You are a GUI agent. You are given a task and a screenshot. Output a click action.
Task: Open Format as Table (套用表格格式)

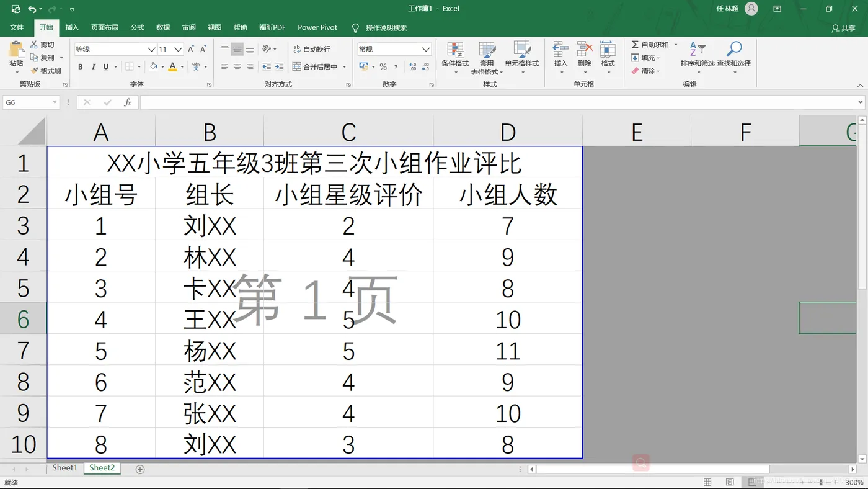487,58
